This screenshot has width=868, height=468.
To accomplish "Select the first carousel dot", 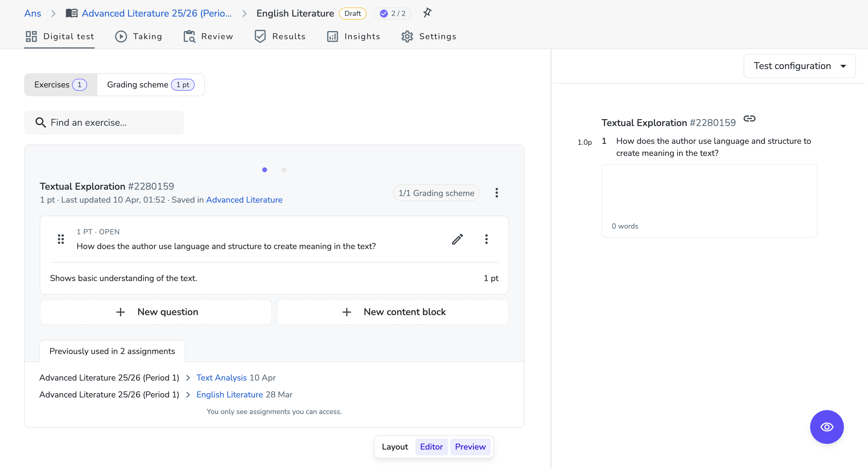I will [265, 170].
